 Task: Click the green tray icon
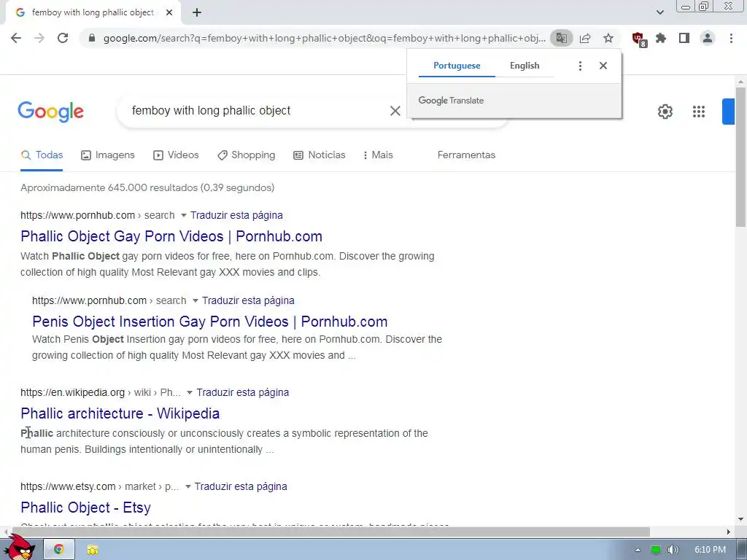click(656, 550)
